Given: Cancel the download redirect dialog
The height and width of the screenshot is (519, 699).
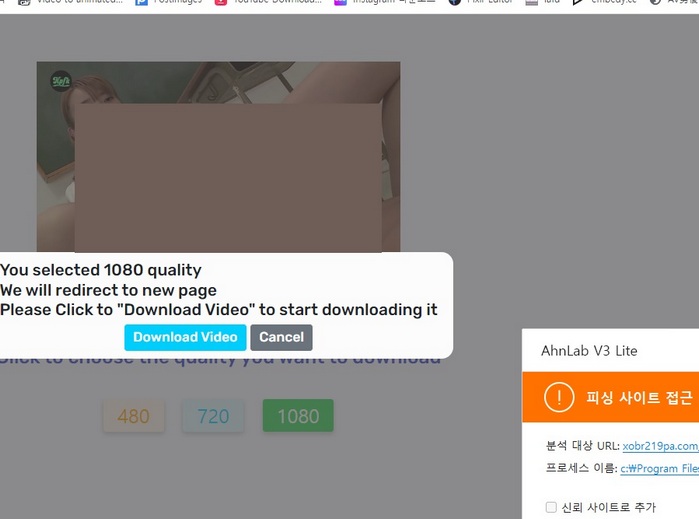Looking at the screenshot, I should coord(281,337).
